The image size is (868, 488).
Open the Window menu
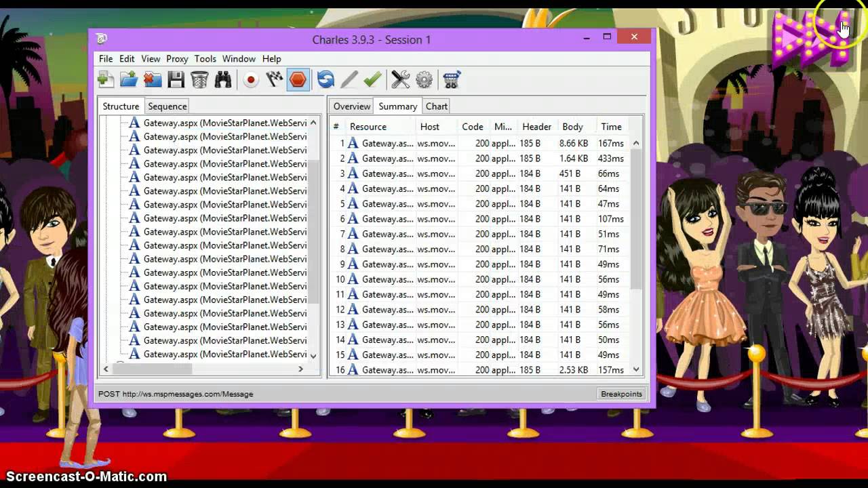pos(239,59)
